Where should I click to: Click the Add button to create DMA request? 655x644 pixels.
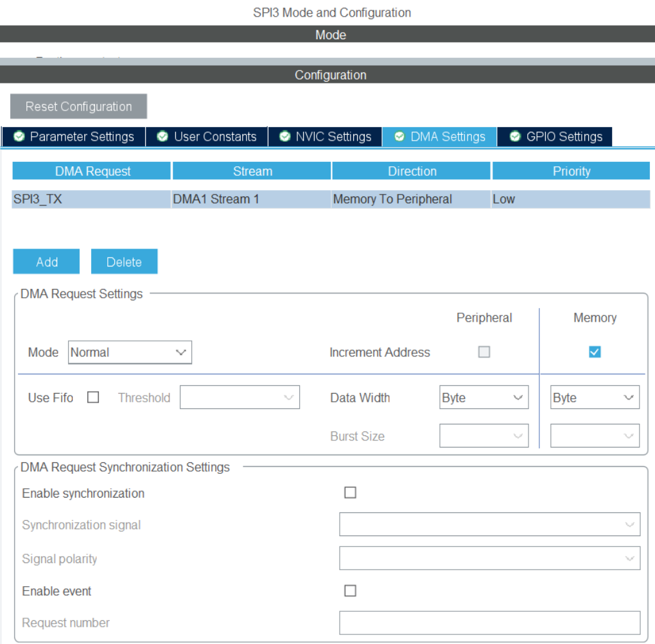click(x=46, y=261)
